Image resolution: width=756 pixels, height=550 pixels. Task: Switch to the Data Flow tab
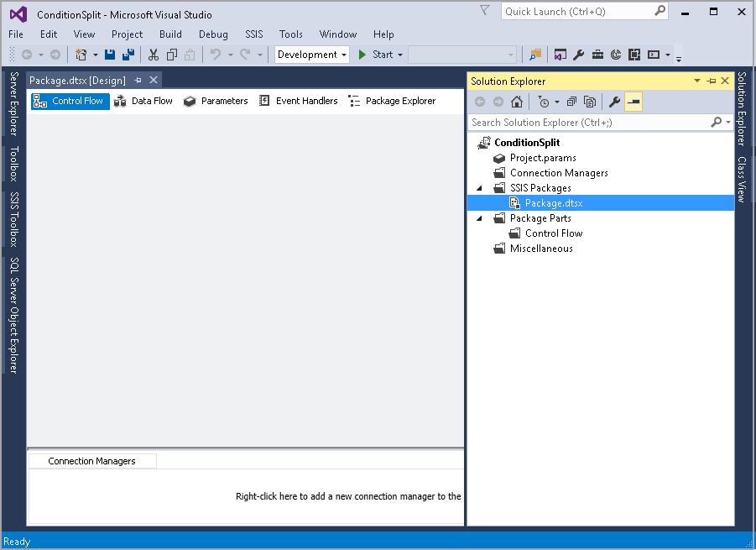coord(152,100)
